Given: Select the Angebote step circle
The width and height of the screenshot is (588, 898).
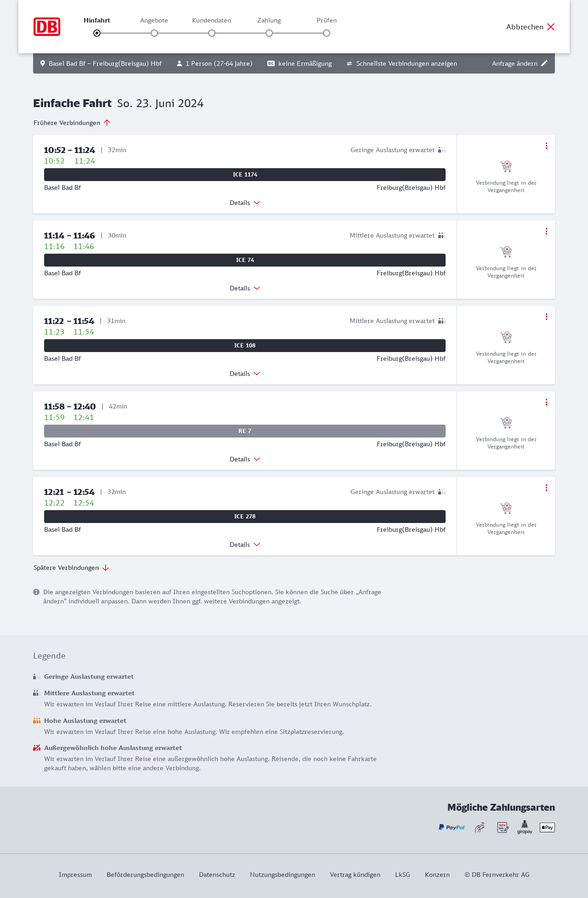Looking at the screenshot, I should (154, 33).
